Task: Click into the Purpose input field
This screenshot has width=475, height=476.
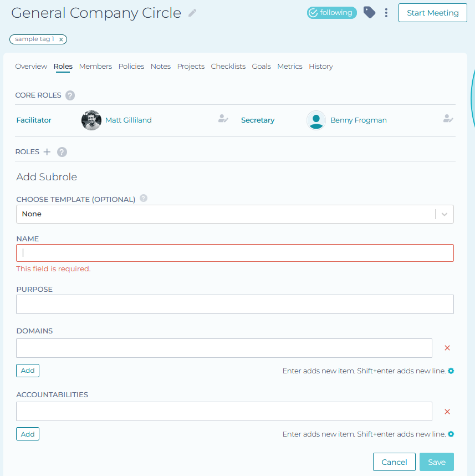Action: click(x=234, y=304)
